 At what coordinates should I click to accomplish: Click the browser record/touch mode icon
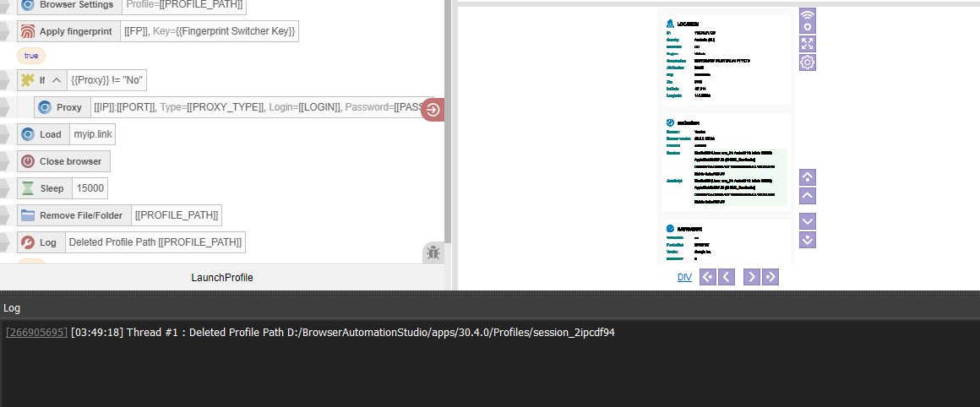(808, 20)
